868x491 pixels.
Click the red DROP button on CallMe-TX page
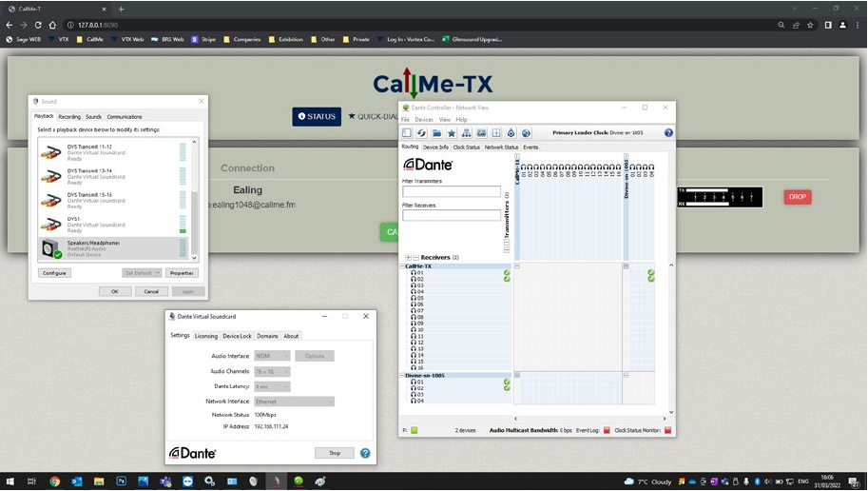coord(798,197)
